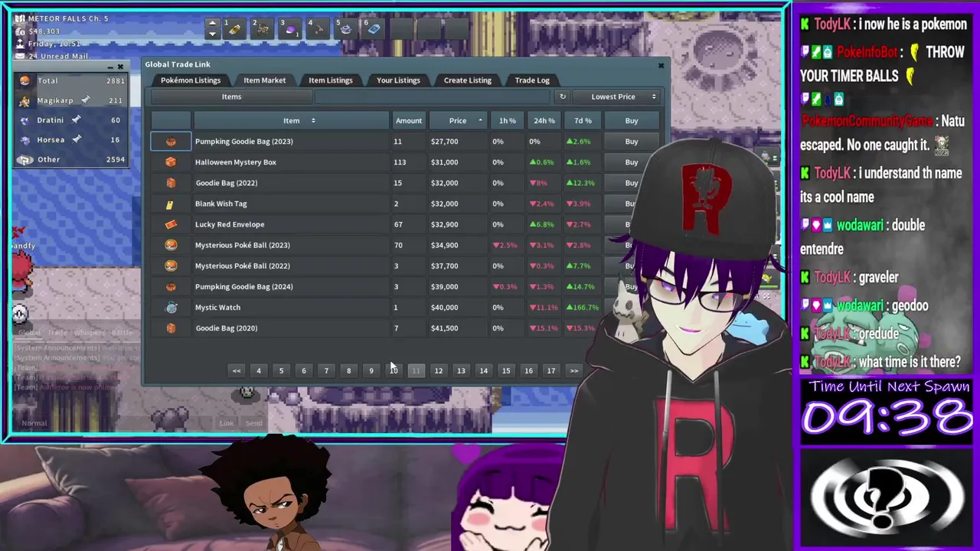Viewport: 980px width, 551px height.
Task: Open the Lowest Price sort dropdown
Action: click(x=617, y=96)
